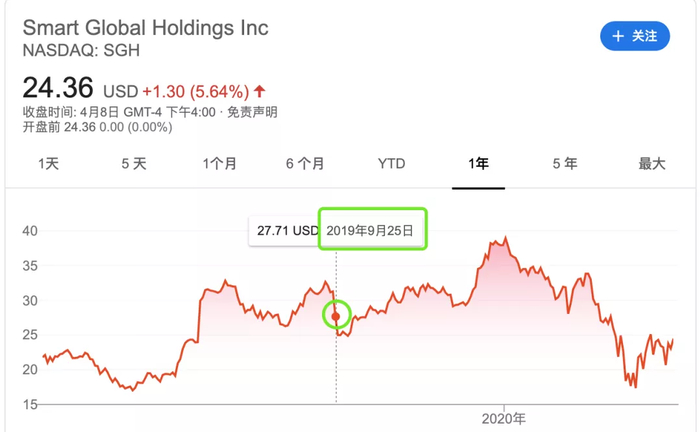
Task: Click the 24.36 current price
Action: (59, 88)
